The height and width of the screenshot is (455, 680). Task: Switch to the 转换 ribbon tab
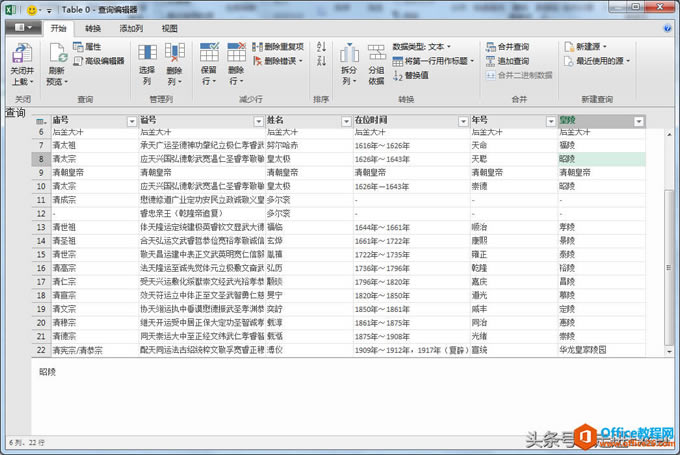click(x=93, y=29)
